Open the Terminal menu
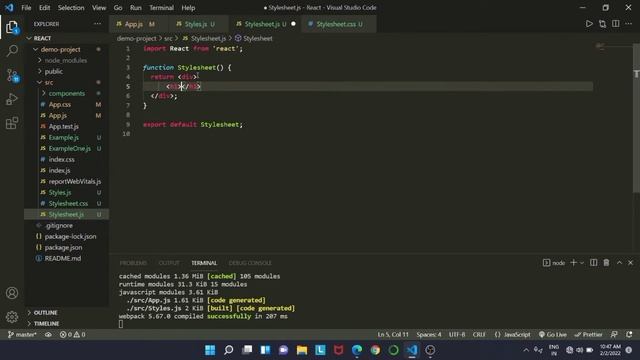Viewport: 640px width, 360px height. pyautogui.click(x=161, y=8)
